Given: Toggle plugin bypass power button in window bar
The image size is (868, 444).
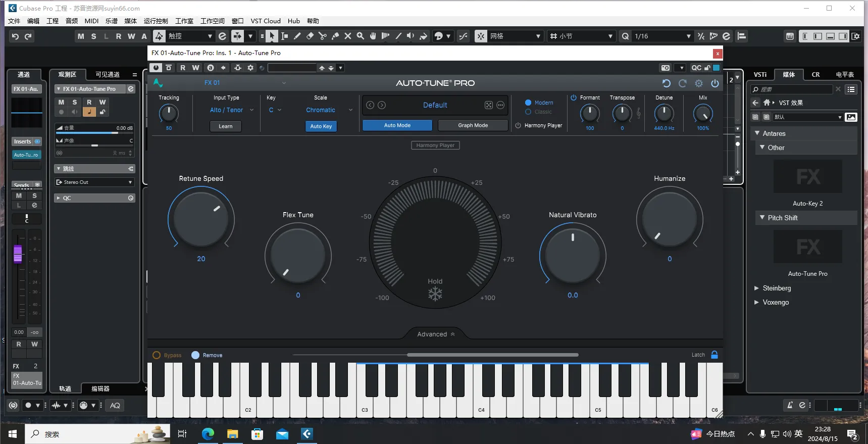Looking at the screenshot, I should click(156, 68).
